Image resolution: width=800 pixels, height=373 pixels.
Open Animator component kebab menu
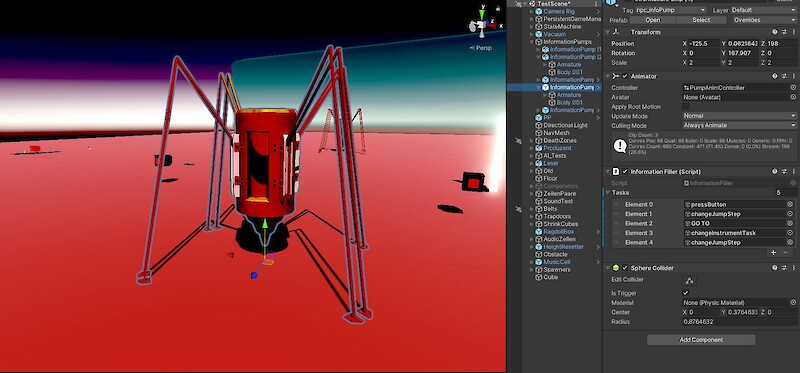pos(793,76)
